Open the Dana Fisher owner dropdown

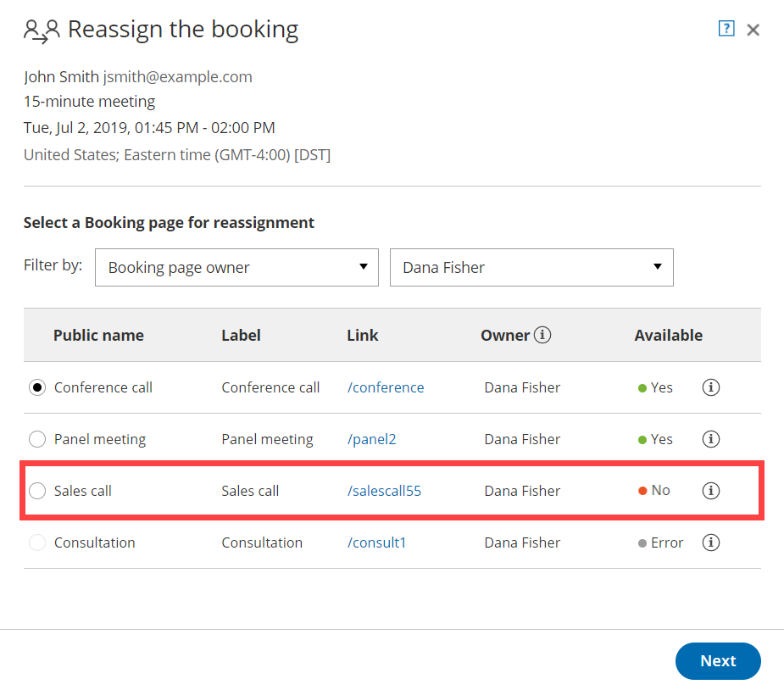pyautogui.click(x=531, y=267)
